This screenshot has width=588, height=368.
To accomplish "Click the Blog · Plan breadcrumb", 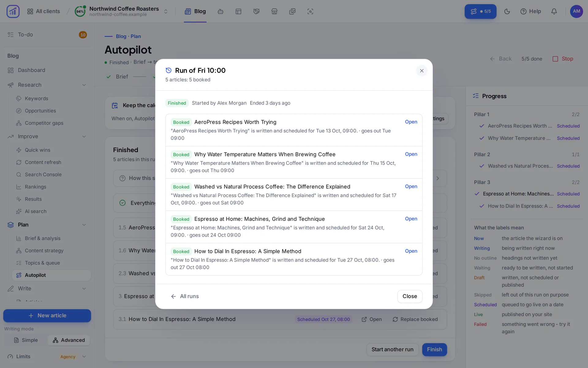I will (x=128, y=36).
